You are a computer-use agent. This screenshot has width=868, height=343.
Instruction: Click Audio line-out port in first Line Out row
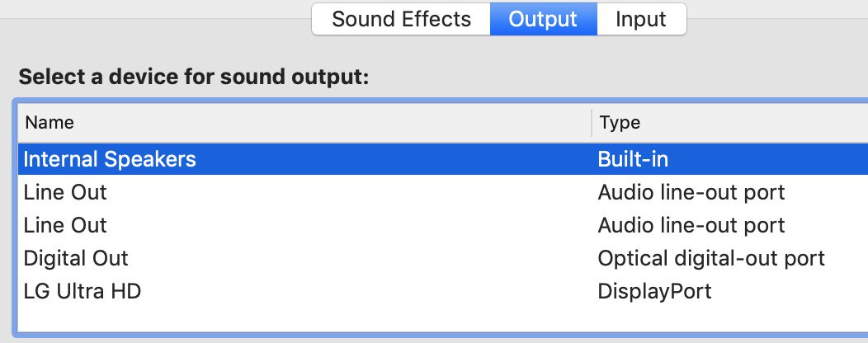691,192
